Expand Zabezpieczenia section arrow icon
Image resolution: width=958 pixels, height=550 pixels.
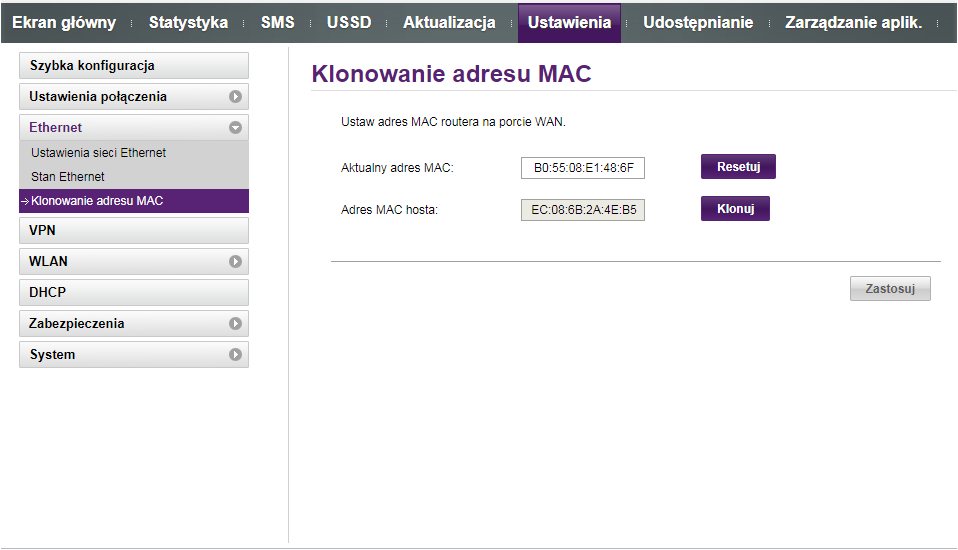pos(235,324)
